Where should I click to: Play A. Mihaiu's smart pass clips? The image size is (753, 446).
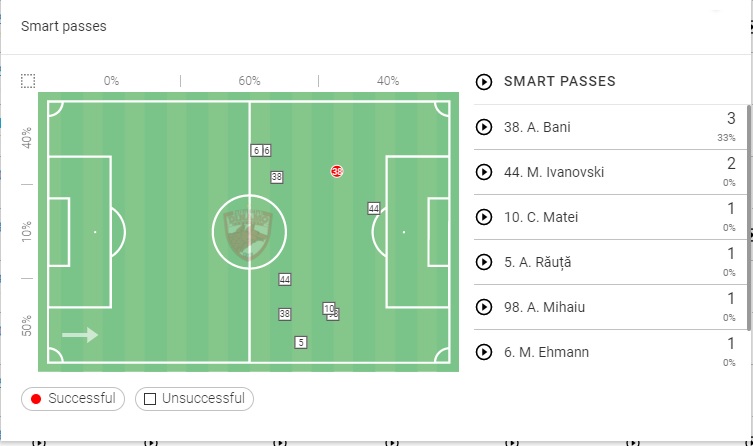point(485,307)
